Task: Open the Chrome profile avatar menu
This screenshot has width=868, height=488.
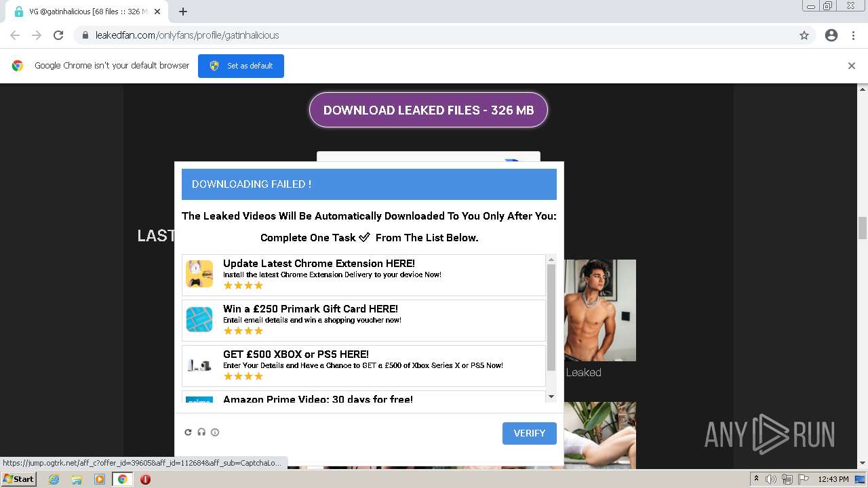Action: coord(831,35)
